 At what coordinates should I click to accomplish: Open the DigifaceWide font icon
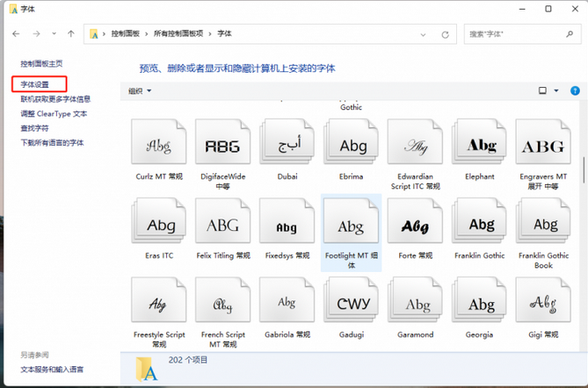[222, 141]
